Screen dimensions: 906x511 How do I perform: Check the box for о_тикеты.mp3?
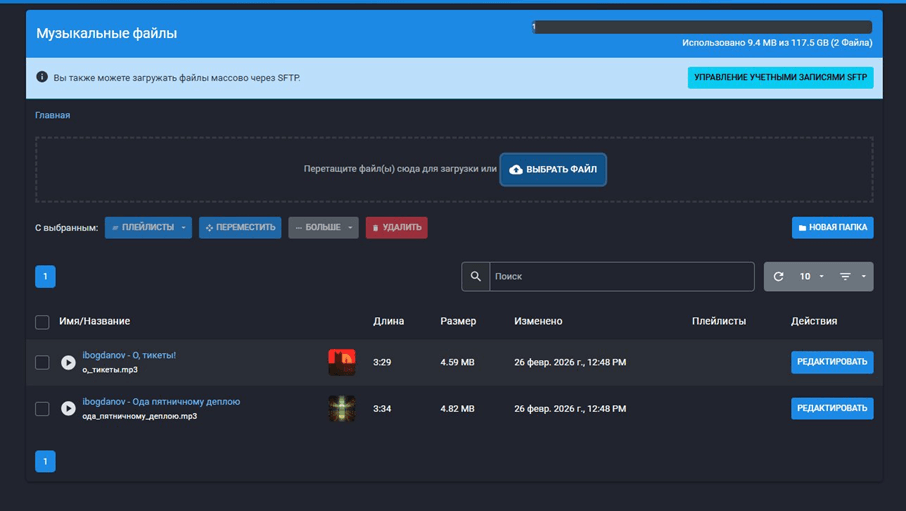(42, 363)
